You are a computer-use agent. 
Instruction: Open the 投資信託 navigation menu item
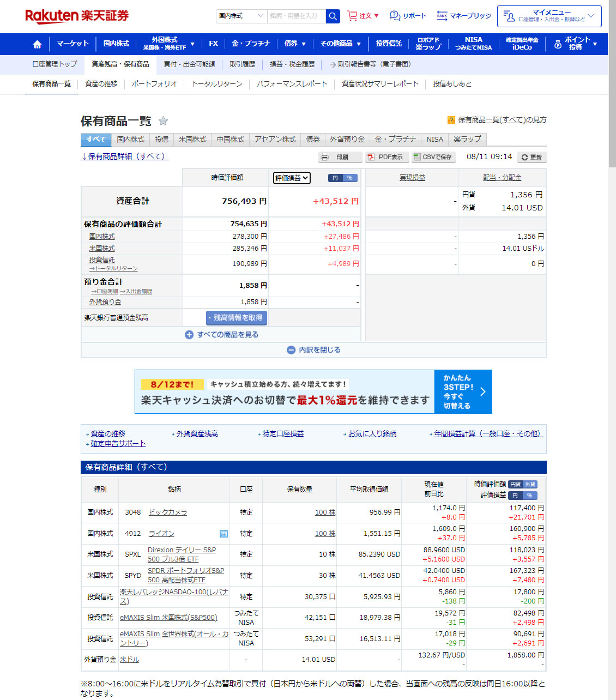tap(388, 44)
